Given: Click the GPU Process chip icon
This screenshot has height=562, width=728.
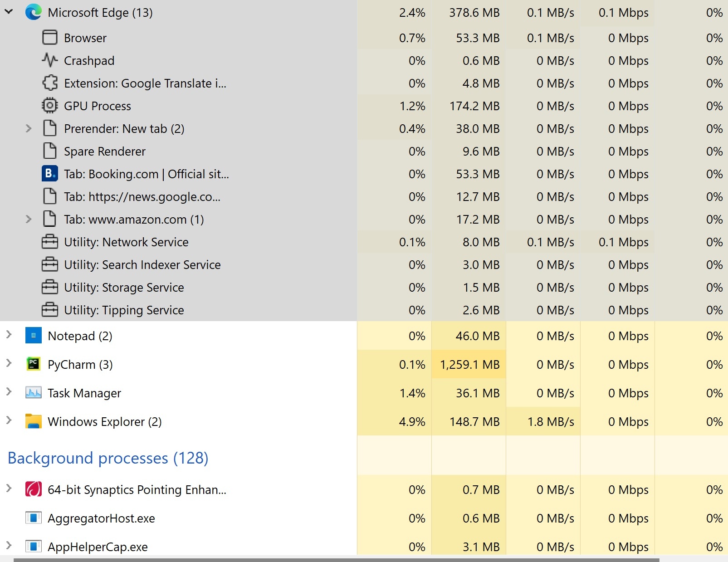Looking at the screenshot, I should click(x=49, y=106).
